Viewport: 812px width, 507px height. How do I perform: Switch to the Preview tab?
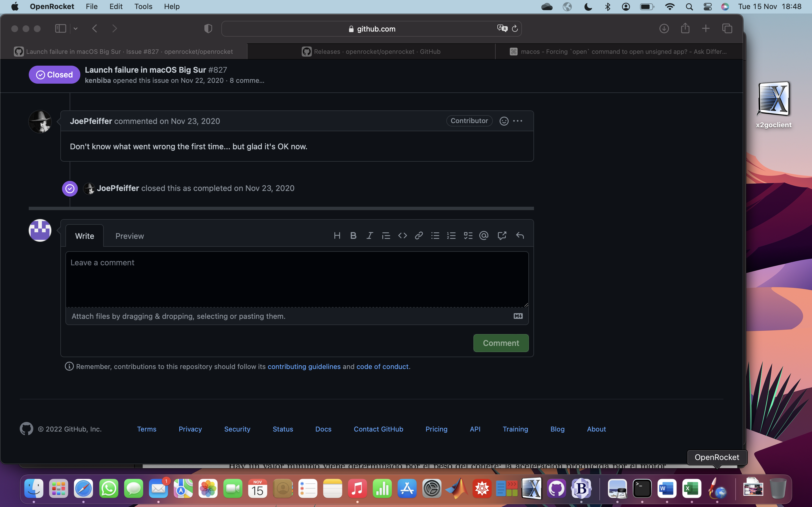pyautogui.click(x=129, y=236)
